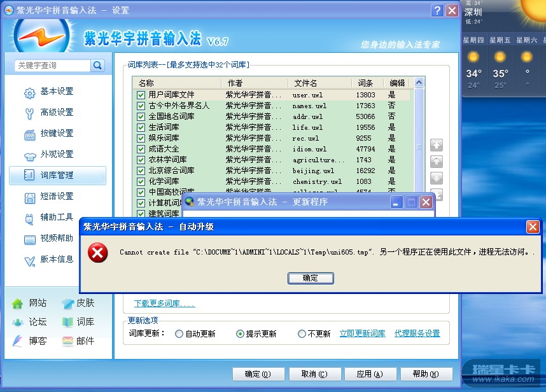Uncheck 生活词库 checkbox

pyautogui.click(x=141, y=127)
